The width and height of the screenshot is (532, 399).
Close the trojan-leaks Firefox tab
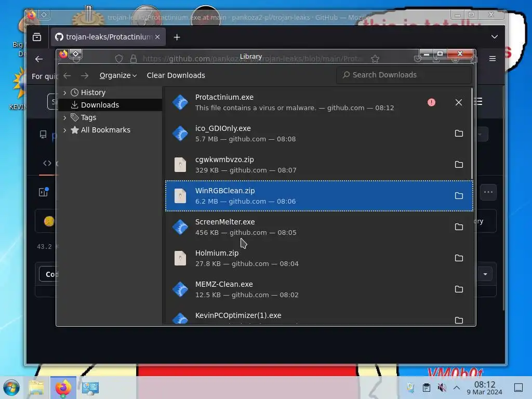click(x=157, y=37)
